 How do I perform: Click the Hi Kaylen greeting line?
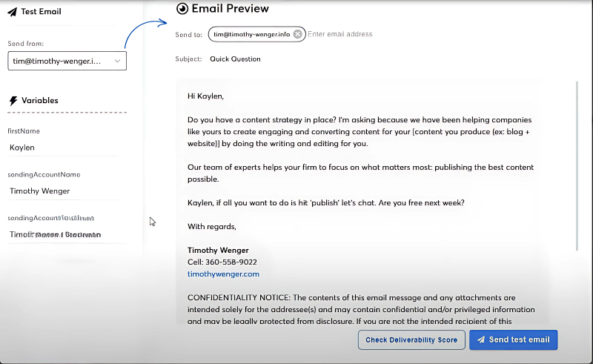(x=205, y=96)
